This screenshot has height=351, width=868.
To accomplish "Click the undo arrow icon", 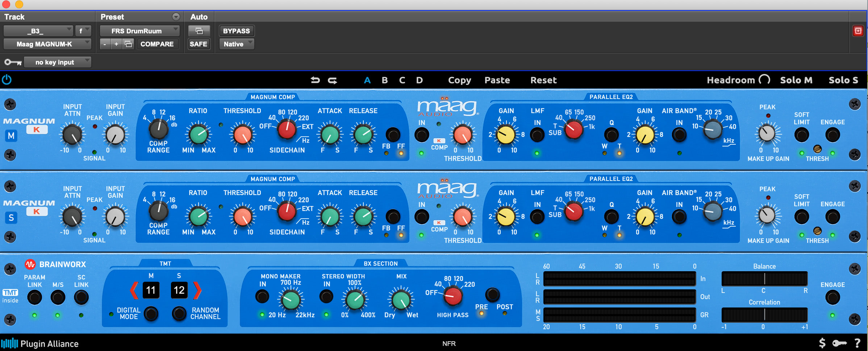I will point(315,80).
